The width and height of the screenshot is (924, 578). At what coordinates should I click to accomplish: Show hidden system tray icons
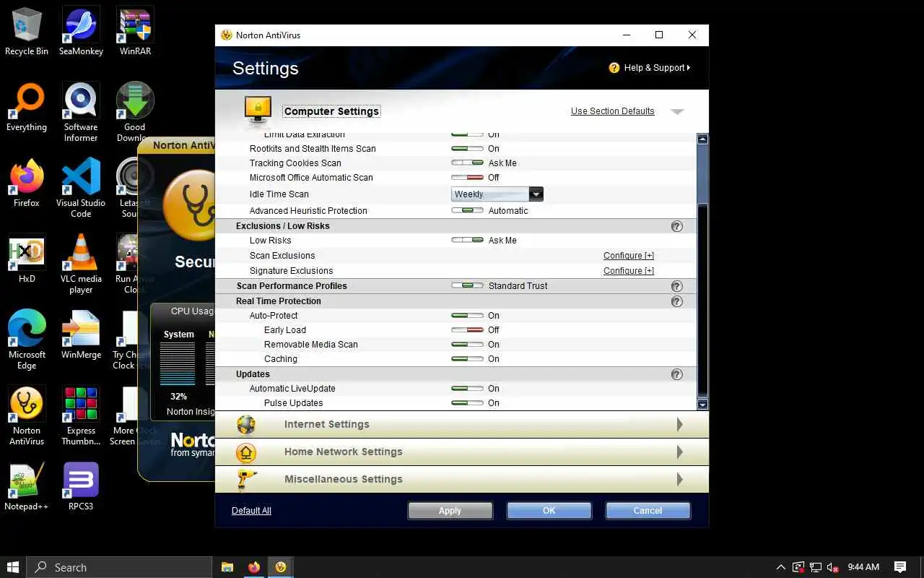(x=780, y=567)
